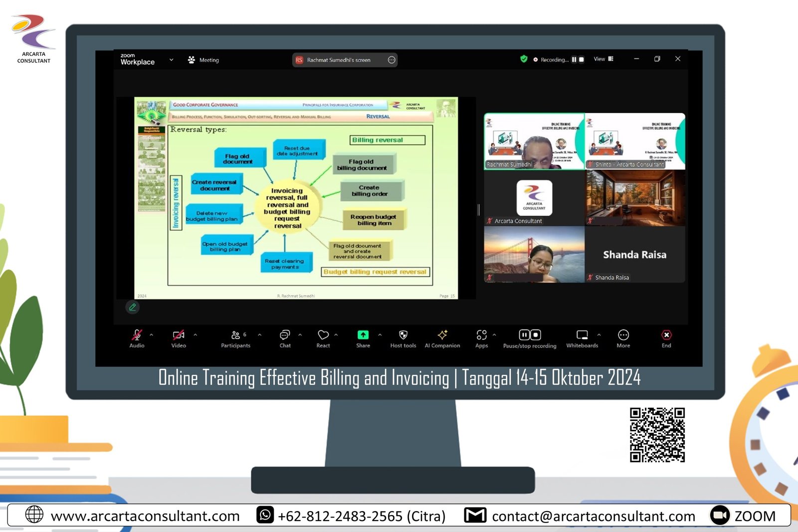This screenshot has width=798, height=532.
Task: Click the Meeting info button
Action: coord(203,60)
